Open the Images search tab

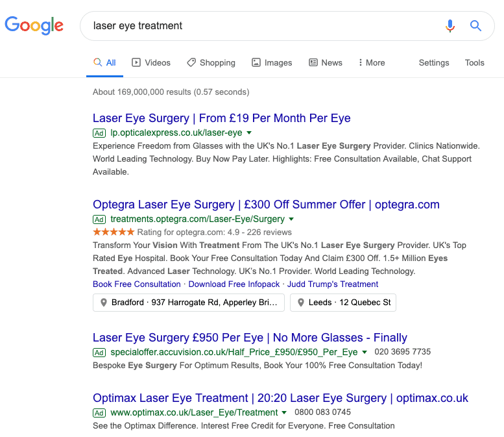[272, 63]
